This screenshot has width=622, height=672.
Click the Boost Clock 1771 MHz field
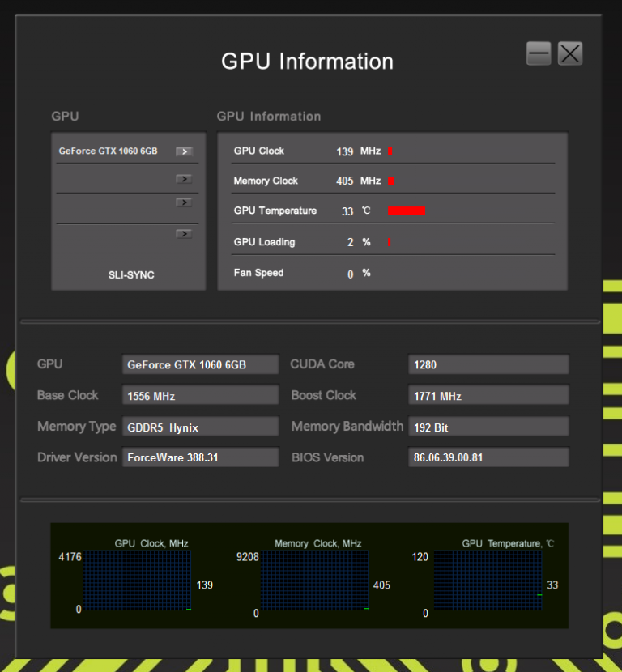pos(488,396)
